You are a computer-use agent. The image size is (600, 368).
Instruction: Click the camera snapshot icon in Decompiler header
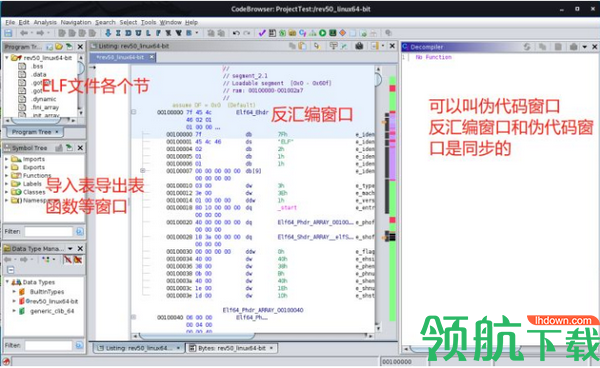573,47
